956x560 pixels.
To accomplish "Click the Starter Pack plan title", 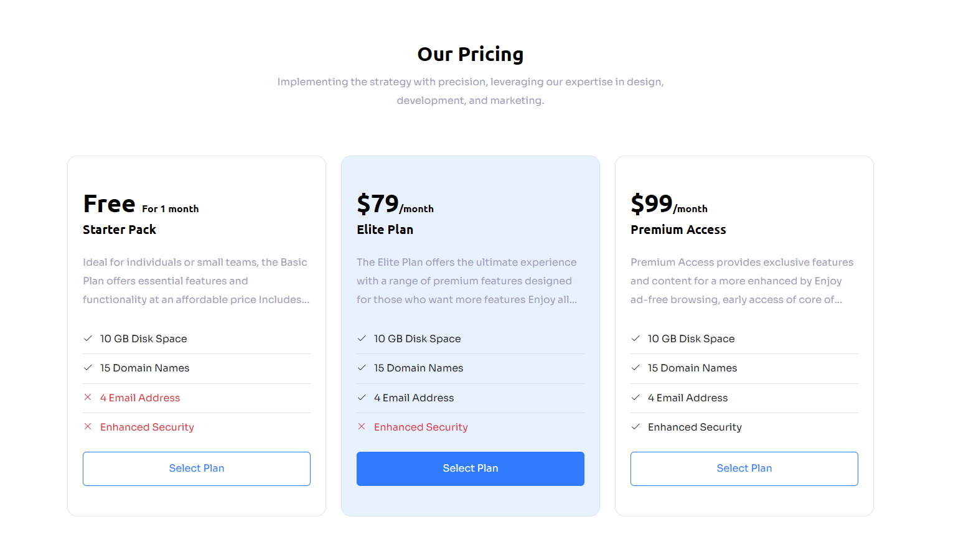I will [x=119, y=230].
